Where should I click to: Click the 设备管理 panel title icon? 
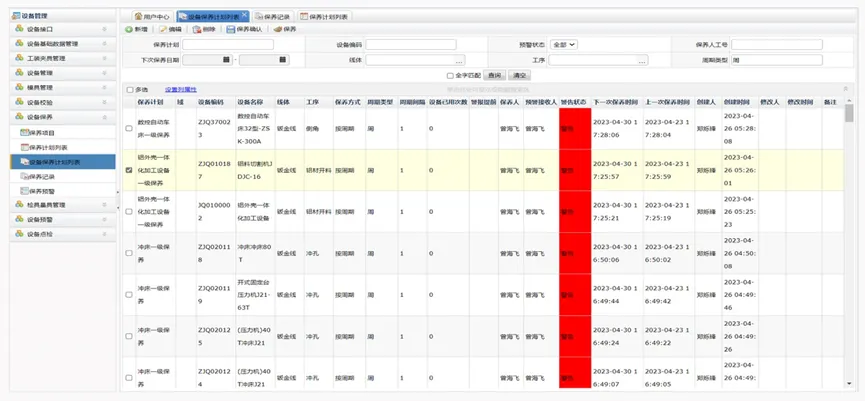(x=15, y=15)
